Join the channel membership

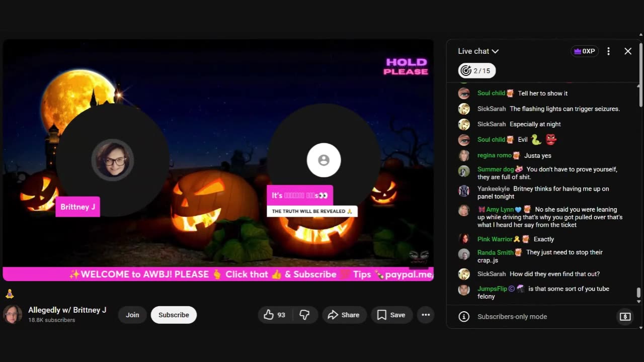(132, 315)
